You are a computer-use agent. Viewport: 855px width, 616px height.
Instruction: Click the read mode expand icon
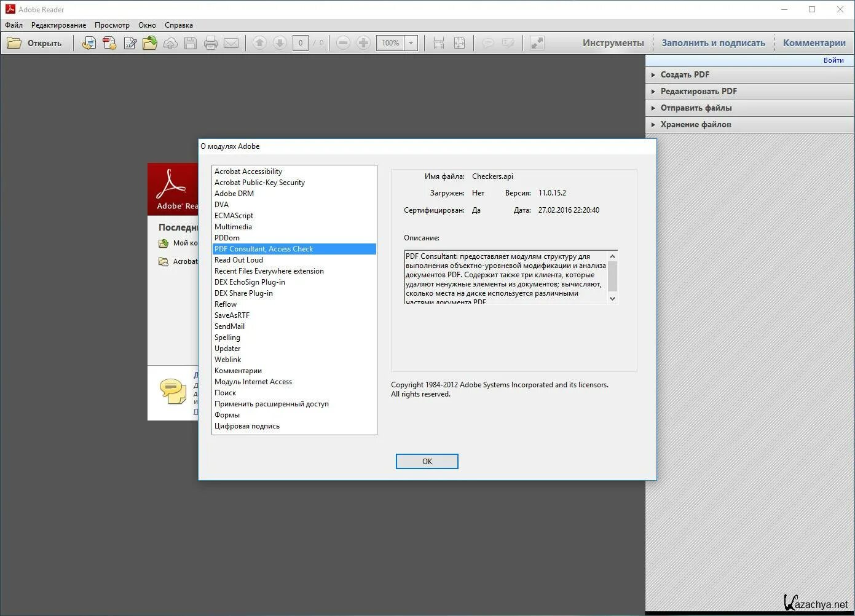tap(537, 43)
